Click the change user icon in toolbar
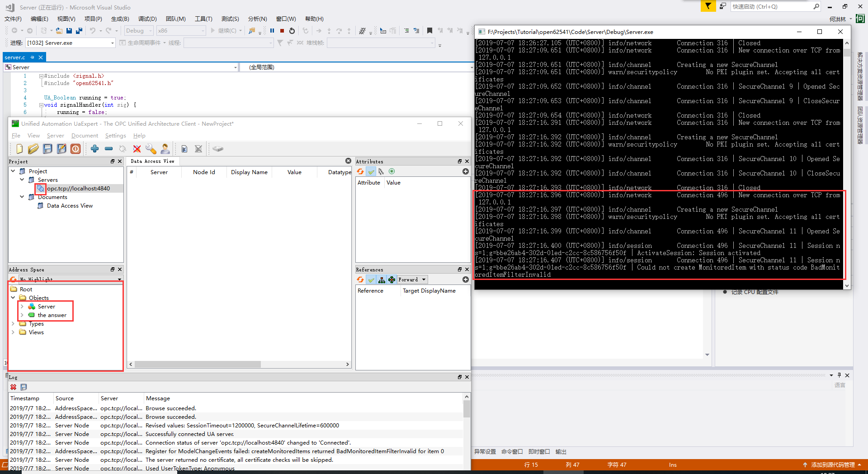 pos(165,149)
